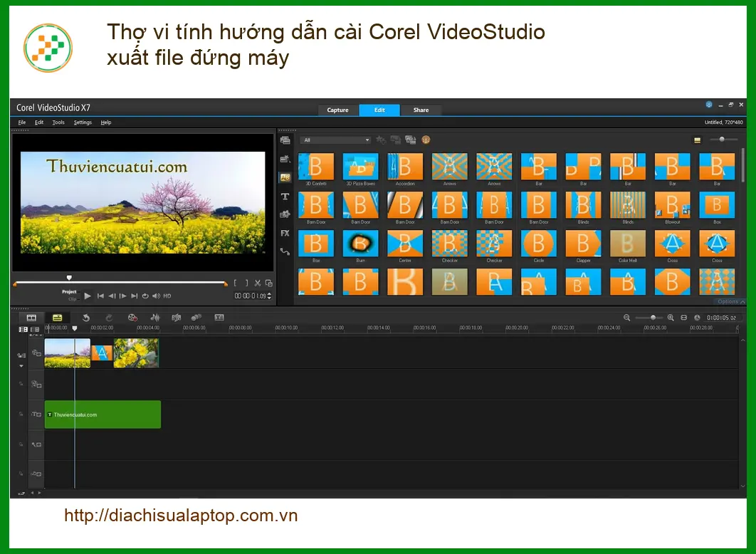Expand the Options panel

tap(731, 302)
